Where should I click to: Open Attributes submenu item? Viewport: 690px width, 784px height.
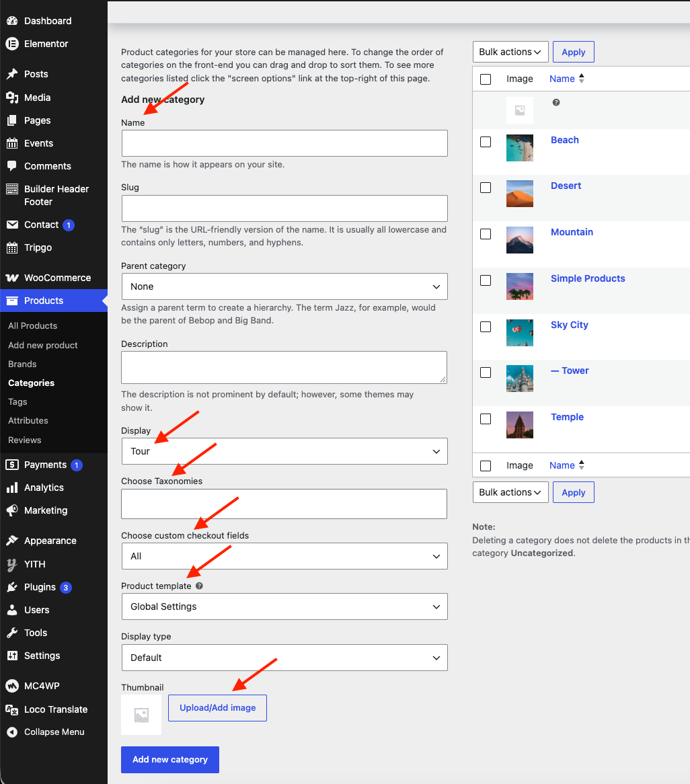pyautogui.click(x=28, y=421)
